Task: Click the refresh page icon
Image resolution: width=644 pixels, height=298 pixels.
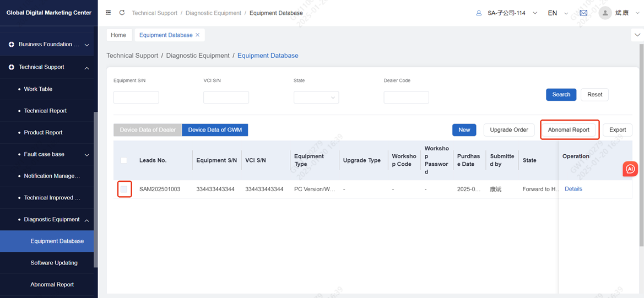Action: coord(122,13)
